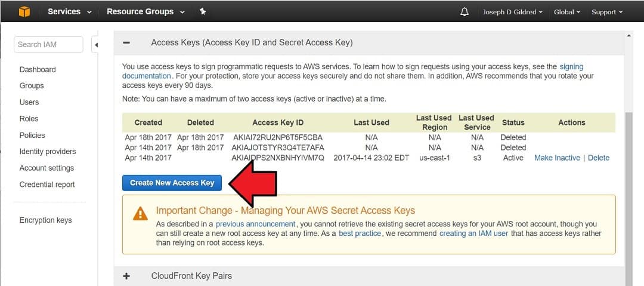Collapse the sidebar with the arrow handle
Image resolution: width=644 pixels, height=286 pixels.
[x=95, y=45]
